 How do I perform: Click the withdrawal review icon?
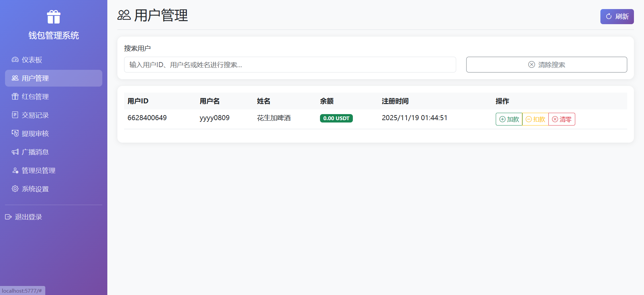(x=15, y=134)
